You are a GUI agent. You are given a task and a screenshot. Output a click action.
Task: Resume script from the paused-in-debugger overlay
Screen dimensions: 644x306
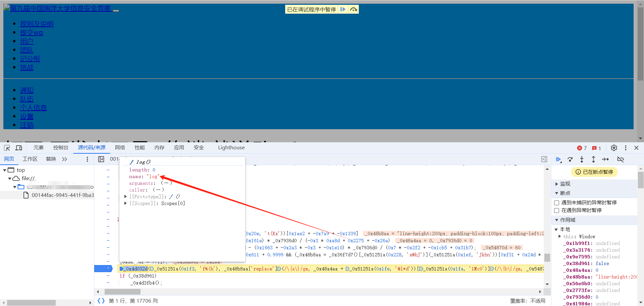pos(343,9)
